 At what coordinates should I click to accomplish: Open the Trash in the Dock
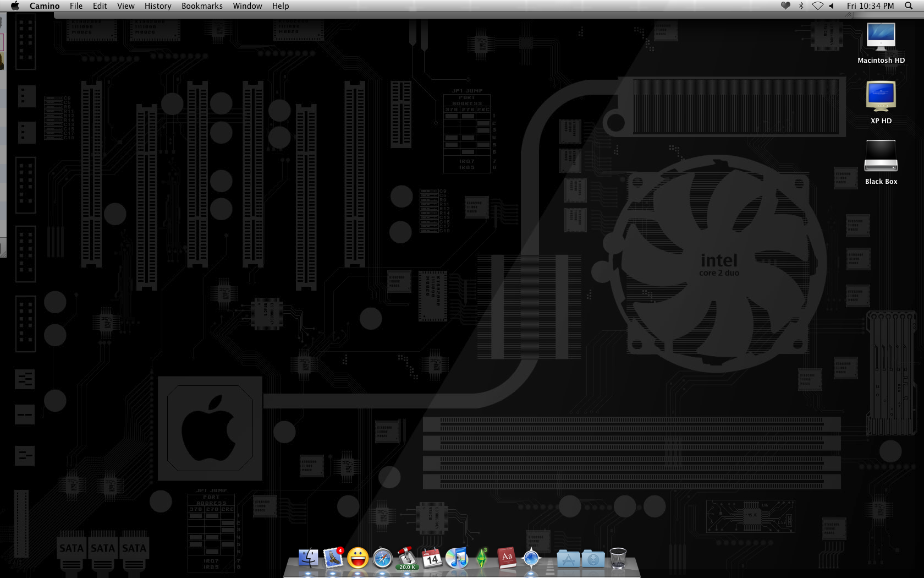point(618,558)
